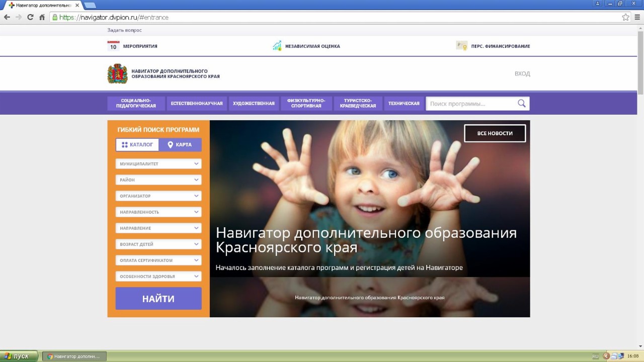644x362 pixels.
Task: Click the certificate icon for Перс. финансирование
Action: (x=461, y=46)
